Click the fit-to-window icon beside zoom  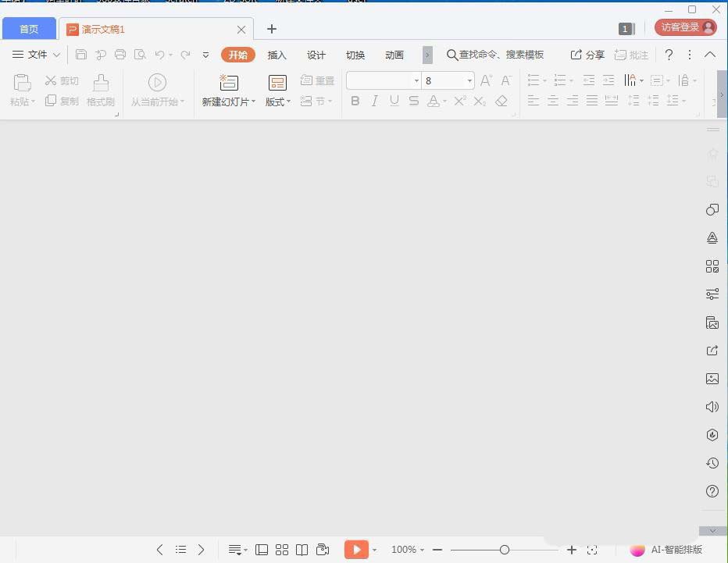(592, 550)
